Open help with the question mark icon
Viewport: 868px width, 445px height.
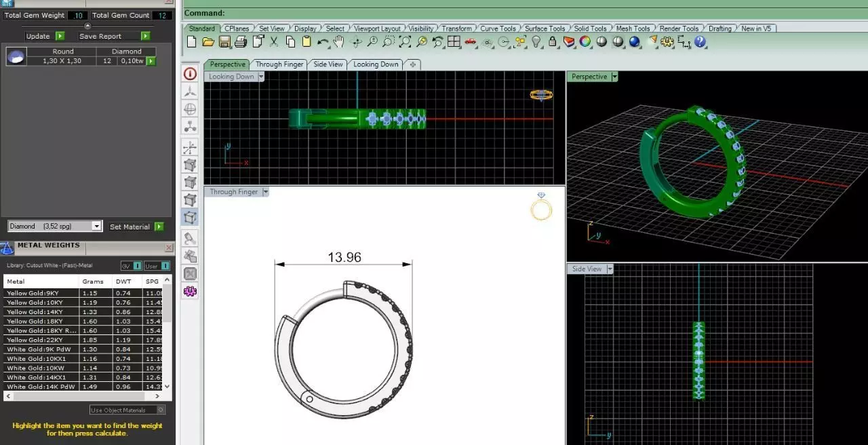point(701,42)
